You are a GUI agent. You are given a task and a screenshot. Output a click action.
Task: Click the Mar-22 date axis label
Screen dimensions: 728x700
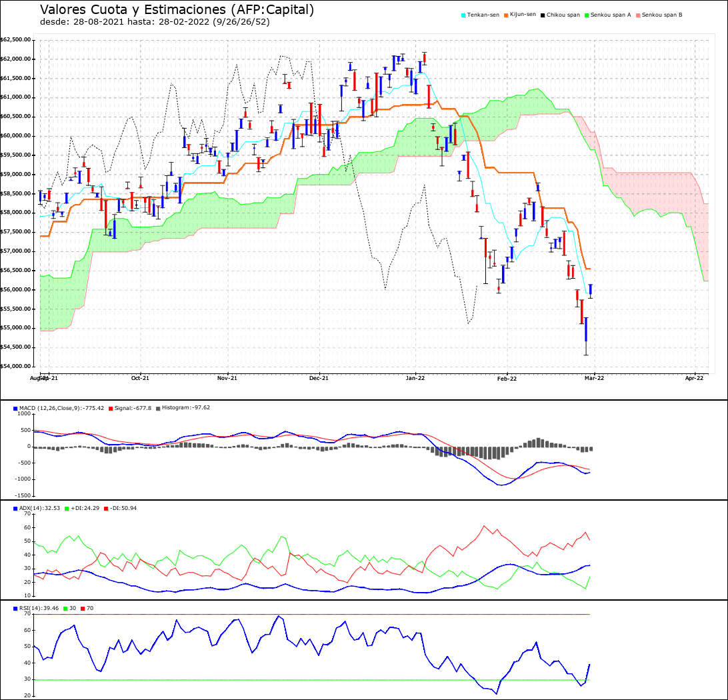pos(594,378)
